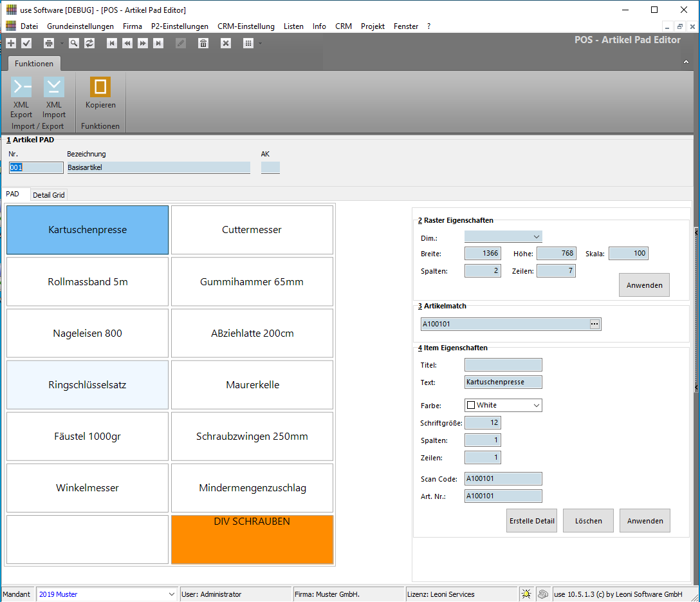Click the orange Kopieren icon
This screenshot has height=602, width=700.
click(x=100, y=88)
